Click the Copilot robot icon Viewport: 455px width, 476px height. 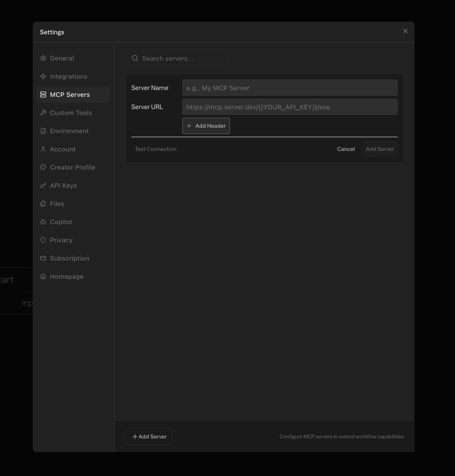[43, 222]
